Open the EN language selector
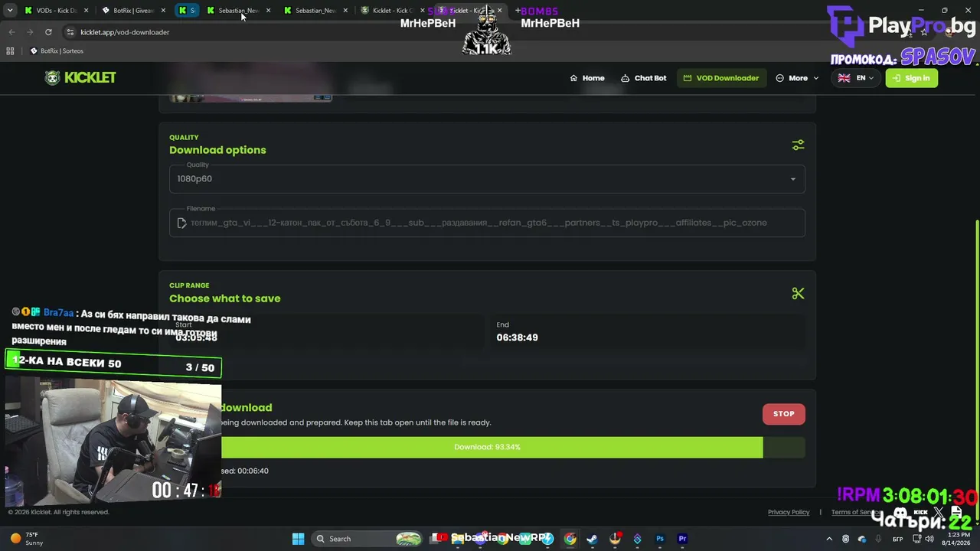 pos(856,78)
